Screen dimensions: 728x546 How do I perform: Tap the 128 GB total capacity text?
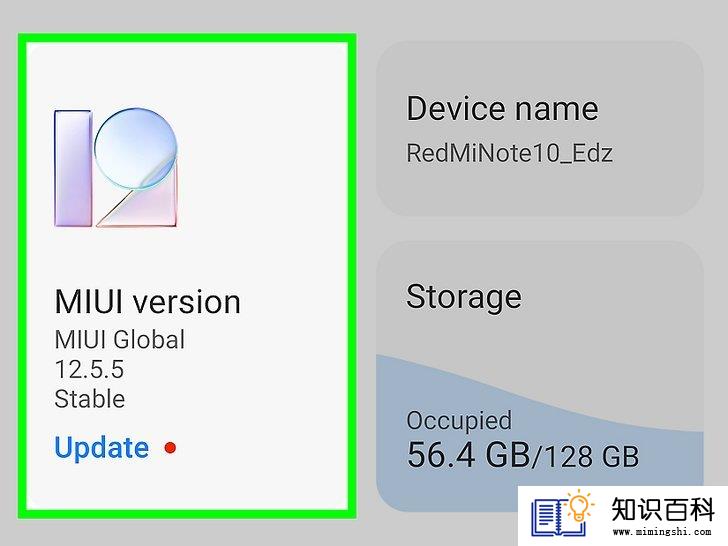(592, 457)
